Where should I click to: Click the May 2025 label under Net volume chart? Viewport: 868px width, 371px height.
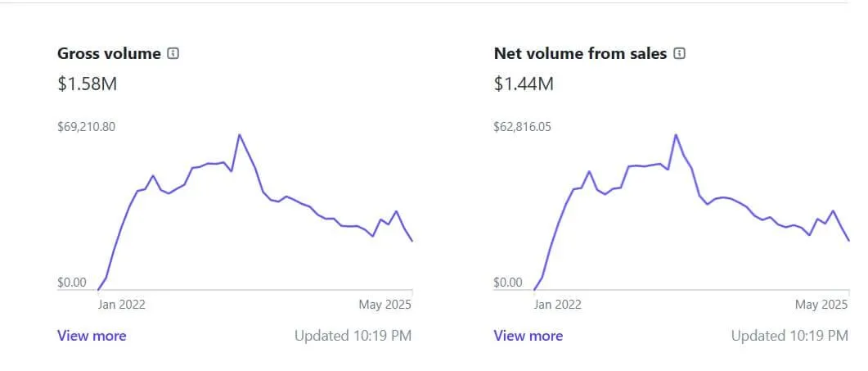tap(821, 305)
